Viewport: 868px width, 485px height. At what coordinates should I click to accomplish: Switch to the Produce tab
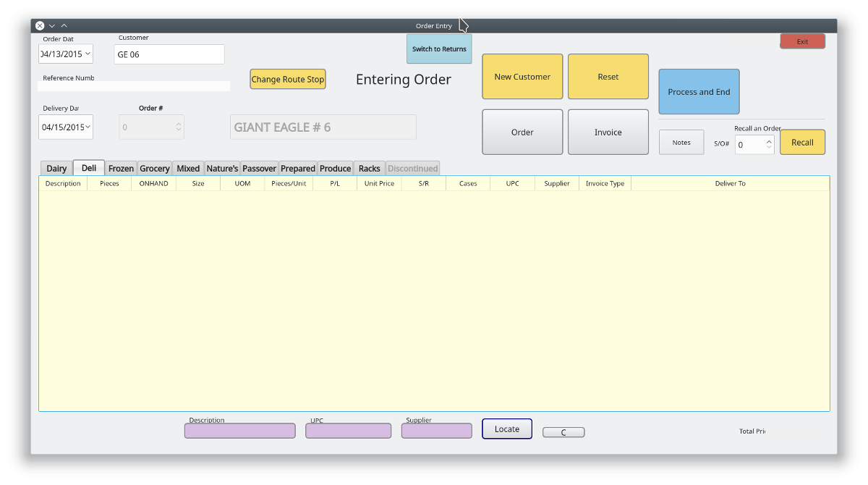click(x=336, y=168)
